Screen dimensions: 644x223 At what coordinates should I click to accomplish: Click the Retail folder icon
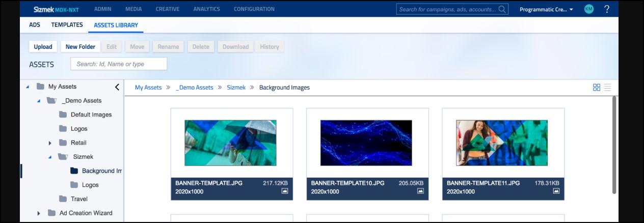(63, 143)
